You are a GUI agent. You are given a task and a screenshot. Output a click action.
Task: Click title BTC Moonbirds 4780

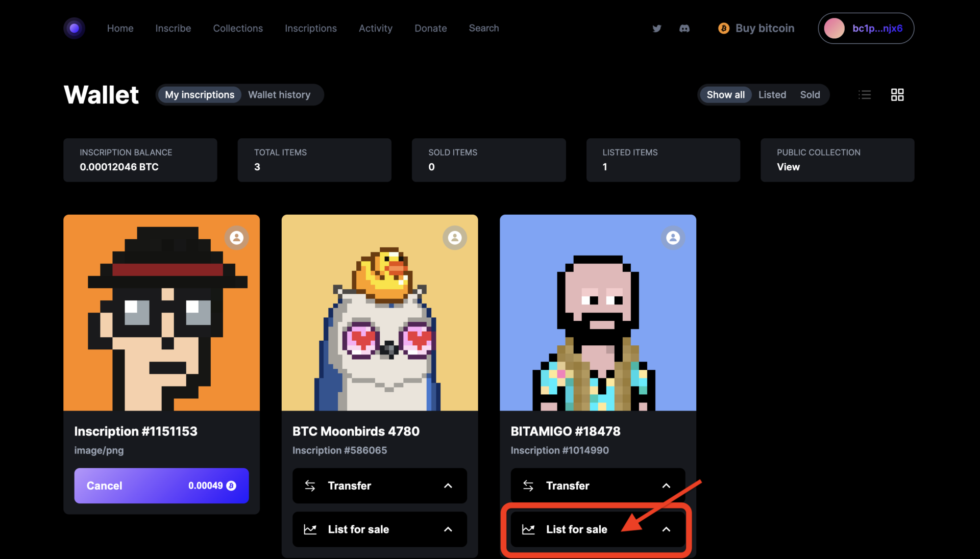356,431
